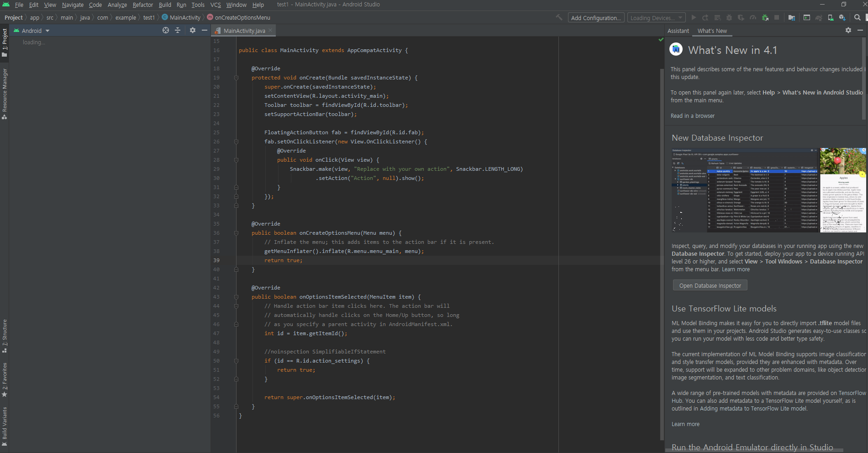Click the Apply Code Changes icon
This screenshot has width=868, height=453.
[717, 17]
